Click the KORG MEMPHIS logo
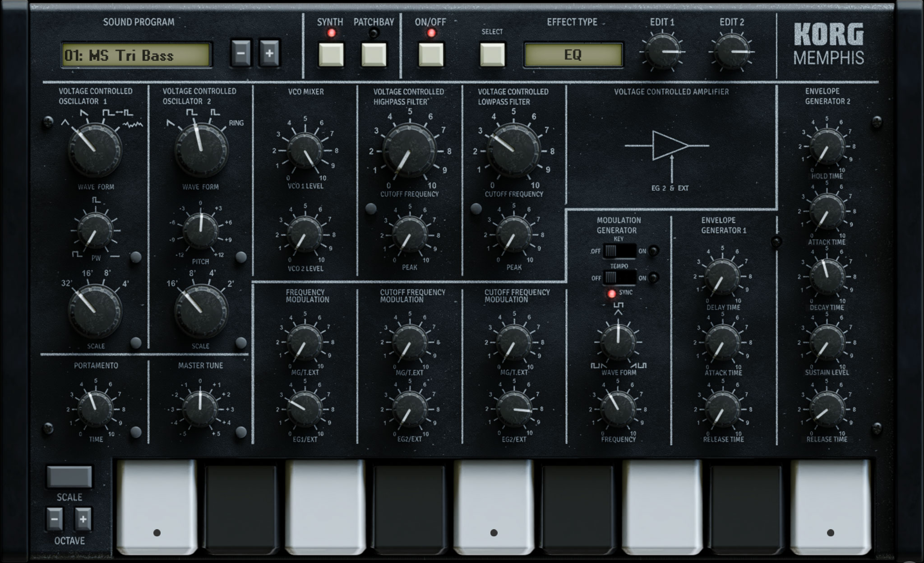 (828, 44)
